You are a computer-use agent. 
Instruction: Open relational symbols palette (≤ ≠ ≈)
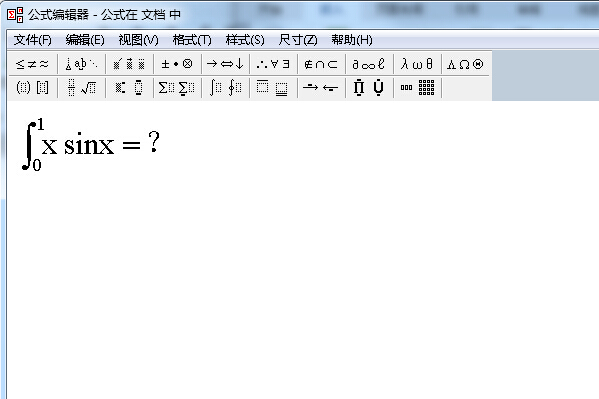tap(33, 64)
